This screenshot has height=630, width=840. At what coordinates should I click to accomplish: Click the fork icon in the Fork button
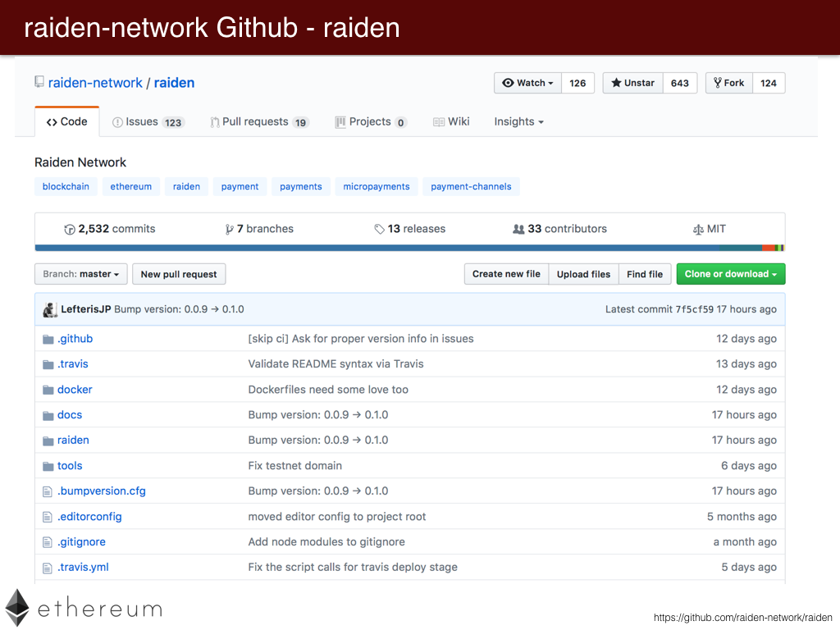718,83
